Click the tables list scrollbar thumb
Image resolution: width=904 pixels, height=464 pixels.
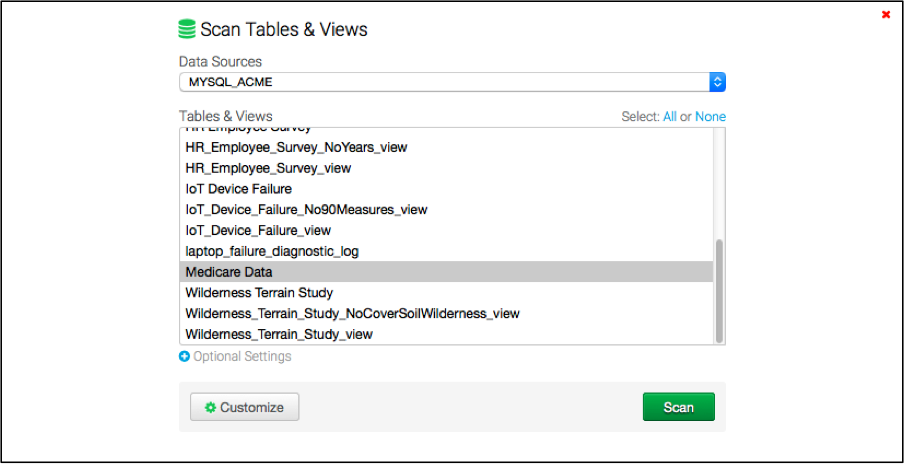pos(719,288)
